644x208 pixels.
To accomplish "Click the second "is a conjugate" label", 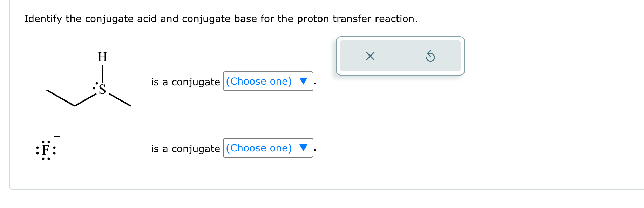I will 185,149.
